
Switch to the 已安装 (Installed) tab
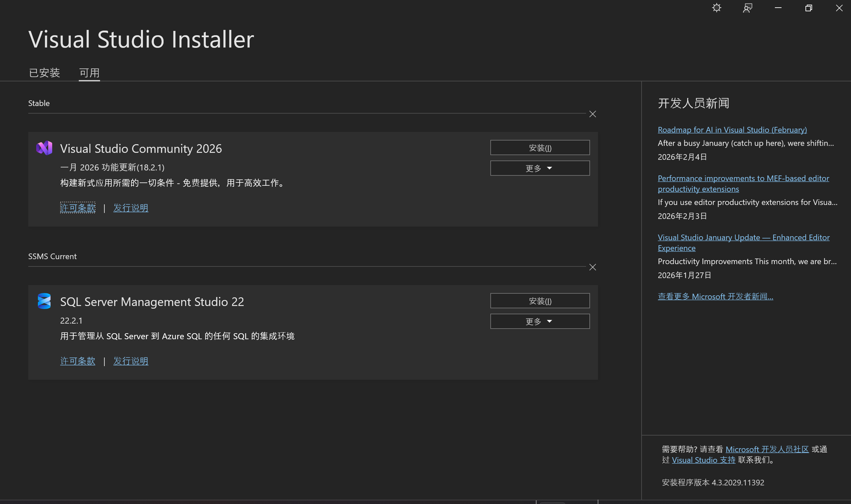click(45, 73)
